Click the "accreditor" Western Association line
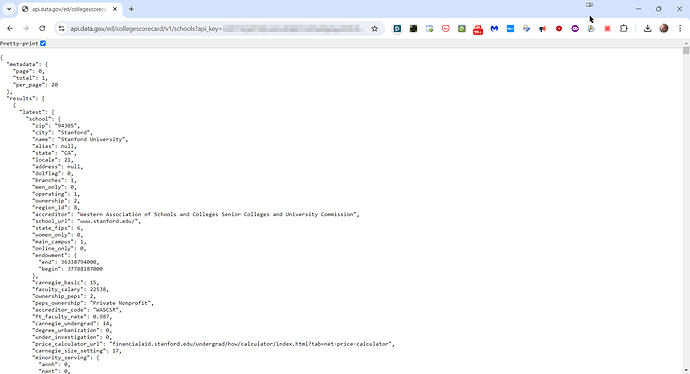This screenshot has width=690, height=374. point(196,214)
